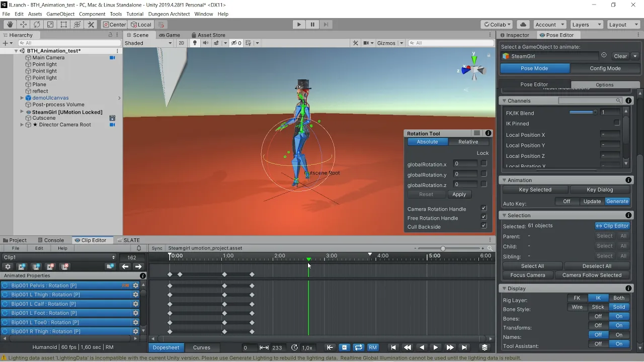Toggle scene audio speaker icon
This screenshot has width=644, height=362.
[205, 43]
